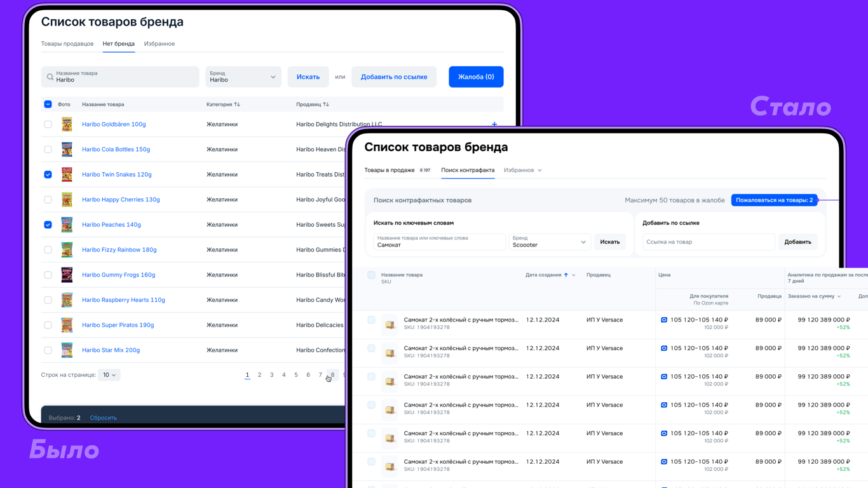Open the Haribo Goldbären 100g product link

(114, 124)
